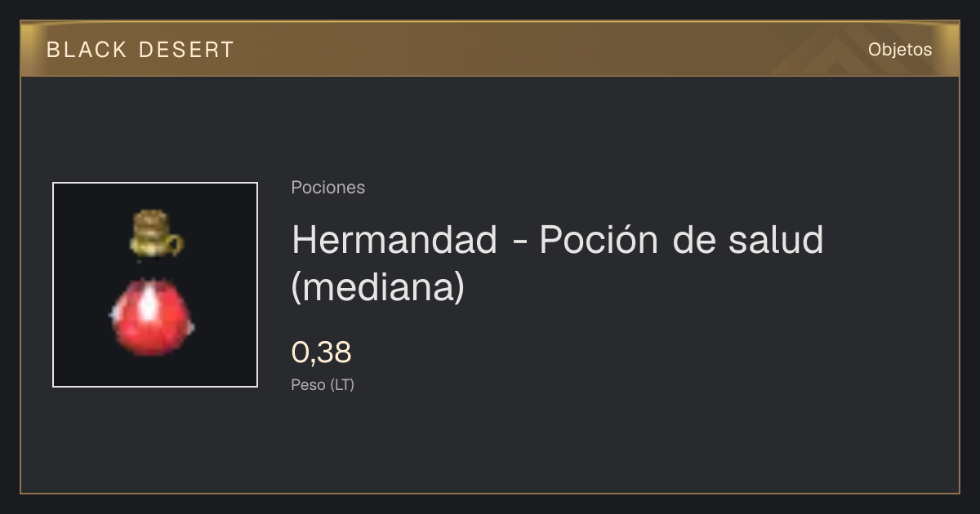
Task: Go to the Objetos section
Action: tap(900, 49)
